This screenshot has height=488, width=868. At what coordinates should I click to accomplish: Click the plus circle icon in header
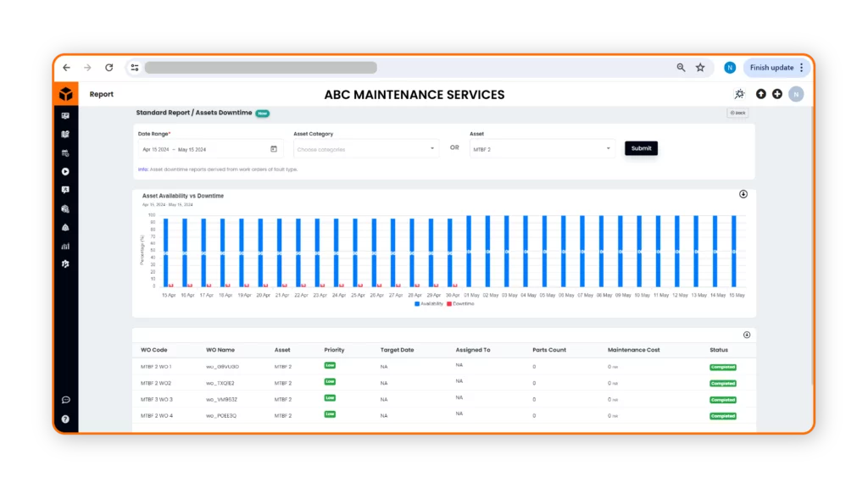(x=777, y=94)
